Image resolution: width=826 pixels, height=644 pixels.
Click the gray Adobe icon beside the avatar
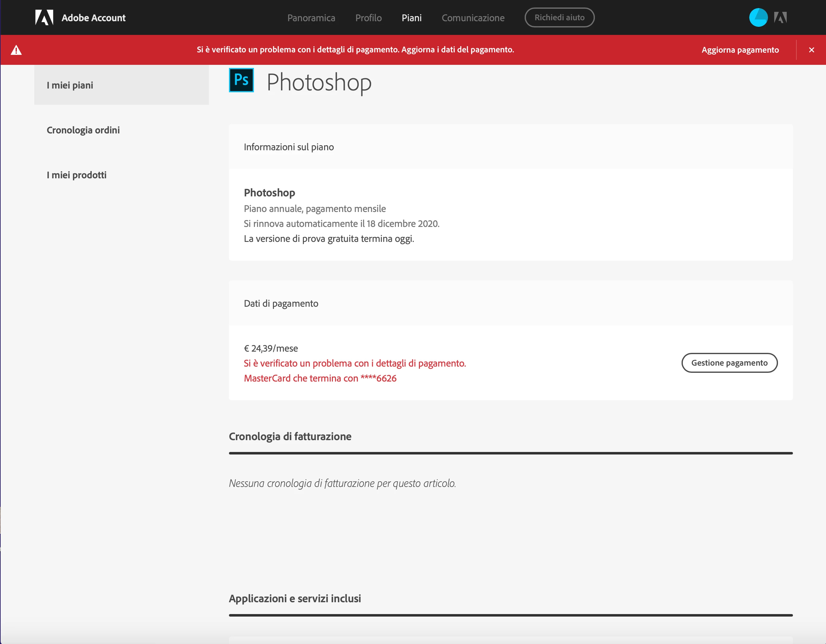[x=780, y=17]
